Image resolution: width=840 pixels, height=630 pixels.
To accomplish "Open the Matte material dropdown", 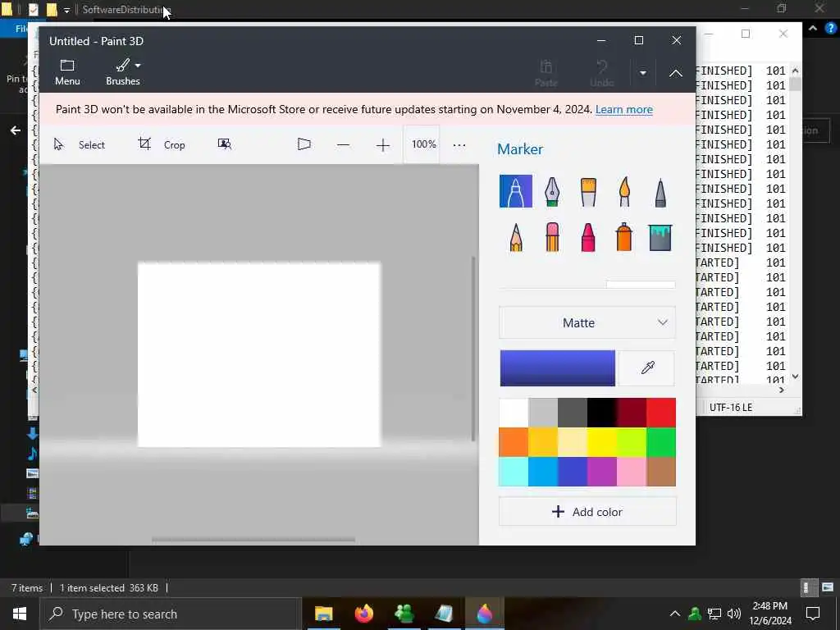I will 587,322.
